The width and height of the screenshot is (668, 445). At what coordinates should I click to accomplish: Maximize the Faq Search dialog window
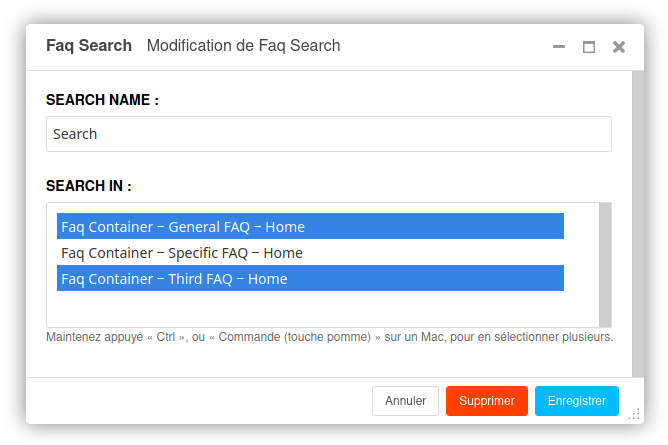589,47
